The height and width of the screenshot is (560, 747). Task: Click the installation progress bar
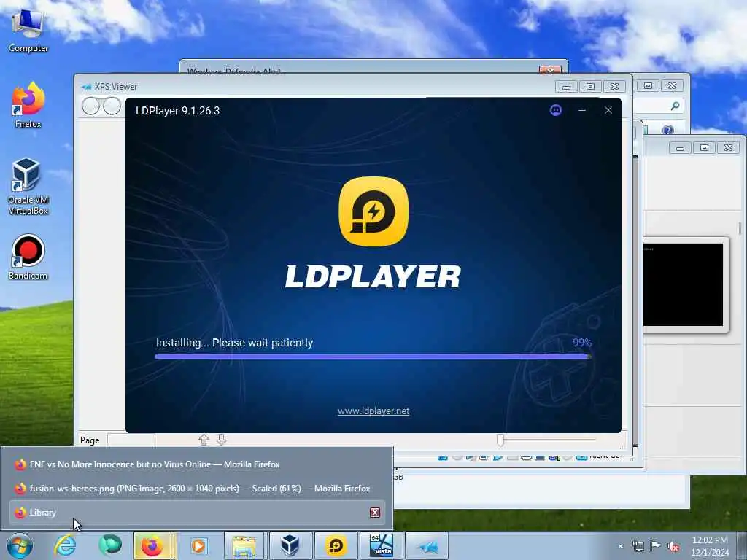click(x=373, y=356)
